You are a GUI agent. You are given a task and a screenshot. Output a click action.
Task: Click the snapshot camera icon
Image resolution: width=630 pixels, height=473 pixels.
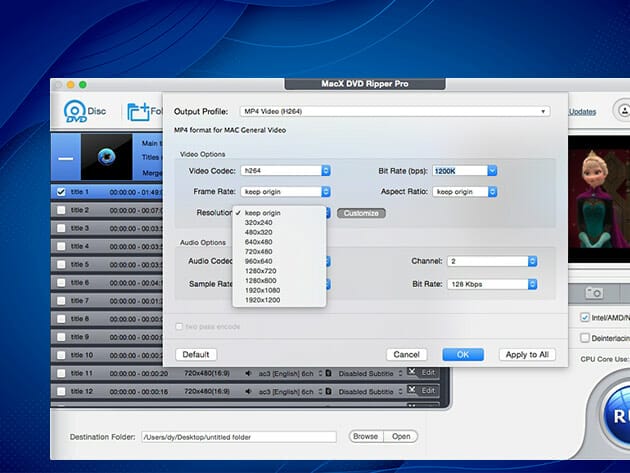pyautogui.click(x=593, y=292)
